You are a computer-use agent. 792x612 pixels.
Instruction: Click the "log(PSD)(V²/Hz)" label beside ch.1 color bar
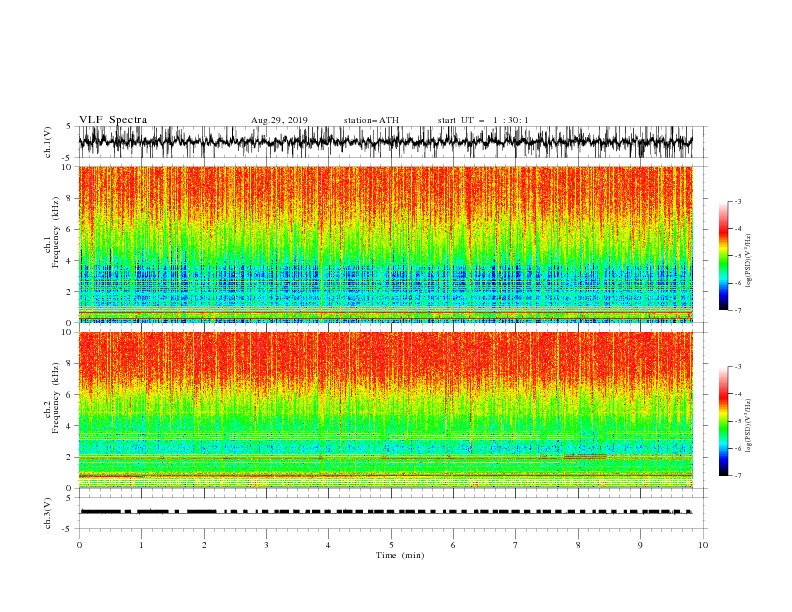749,261
